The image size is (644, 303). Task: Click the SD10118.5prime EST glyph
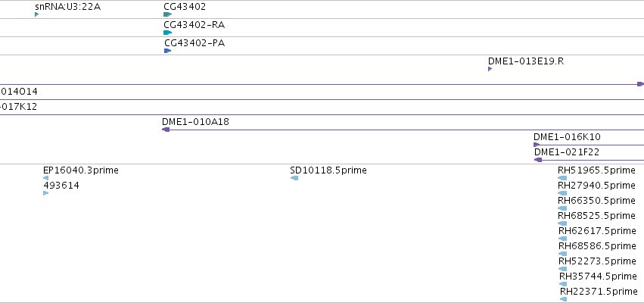pyautogui.click(x=294, y=178)
